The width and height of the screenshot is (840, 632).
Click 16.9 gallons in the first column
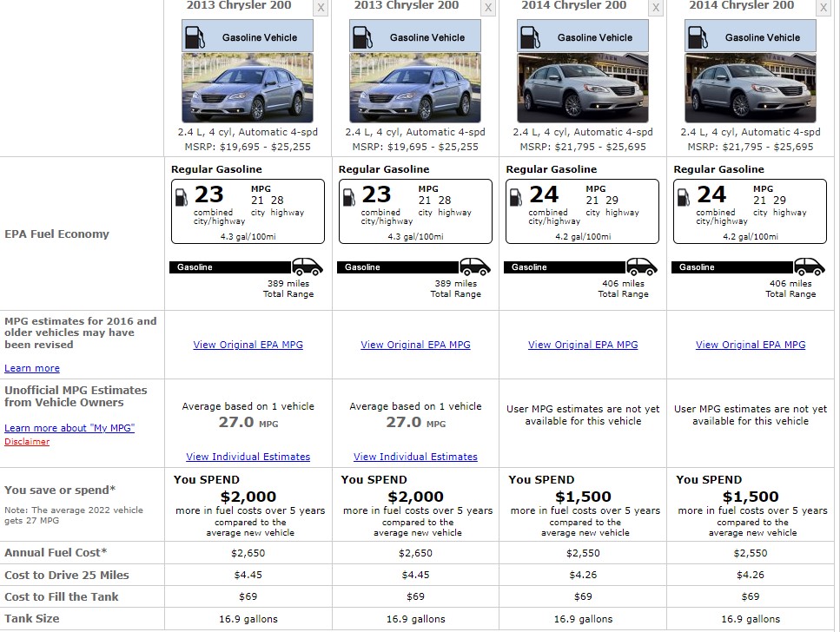(248, 619)
